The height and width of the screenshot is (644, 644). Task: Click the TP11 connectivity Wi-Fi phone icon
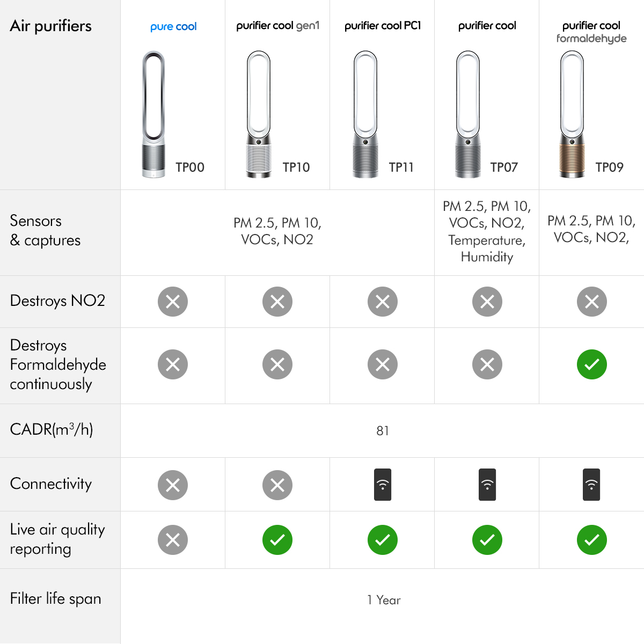(383, 485)
